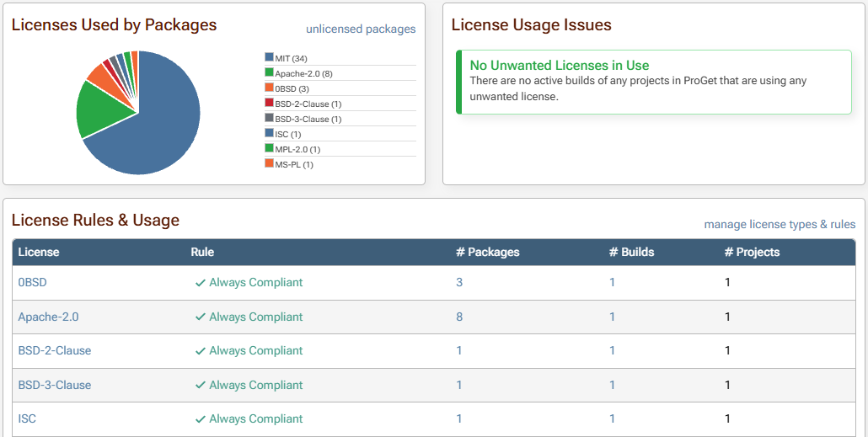
Task: Select the 0BSD (3) legend label
Action: pyautogui.click(x=293, y=88)
